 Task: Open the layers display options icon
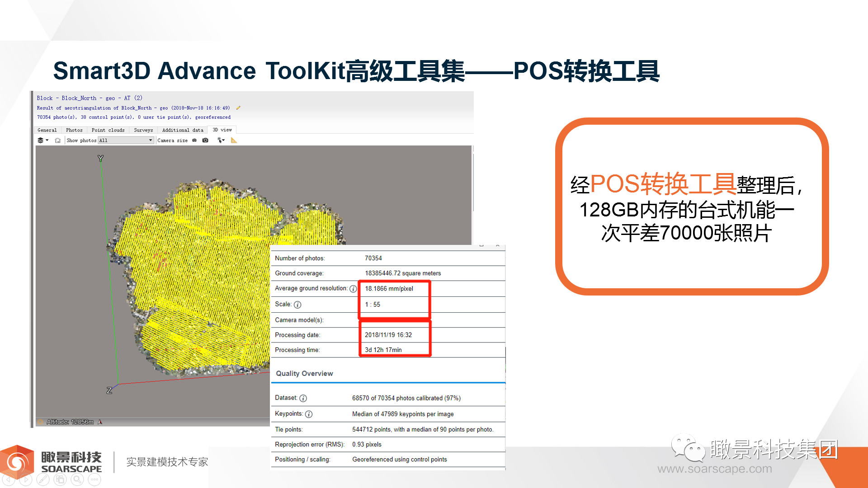42,140
